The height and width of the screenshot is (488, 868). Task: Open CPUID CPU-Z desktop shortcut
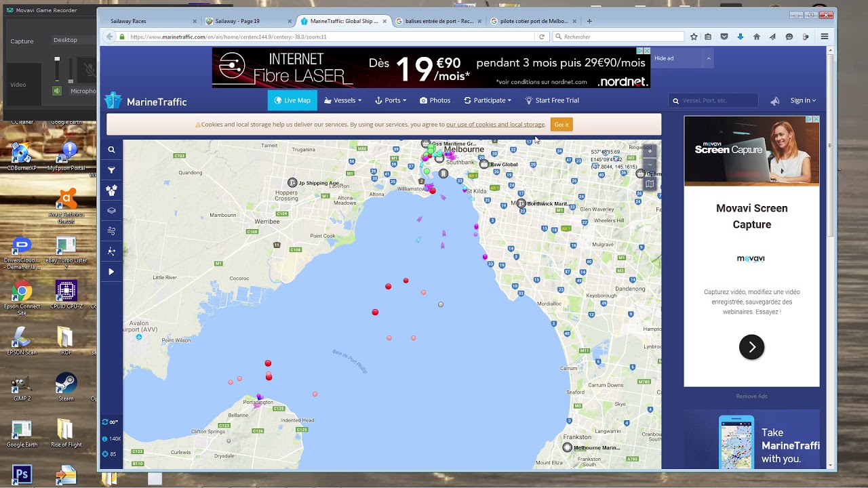tap(66, 296)
